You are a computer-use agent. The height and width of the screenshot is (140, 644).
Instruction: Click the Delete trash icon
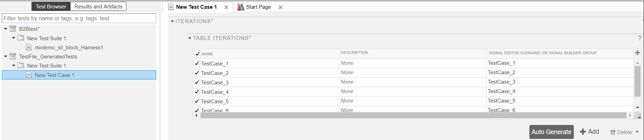pyautogui.click(x=613, y=132)
